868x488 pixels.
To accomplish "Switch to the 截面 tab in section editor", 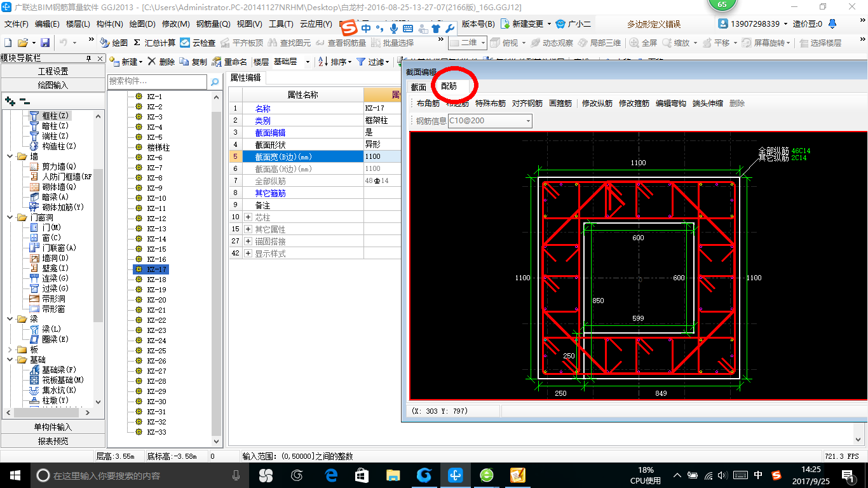I will pyautogui.click(x=419, y=87).
